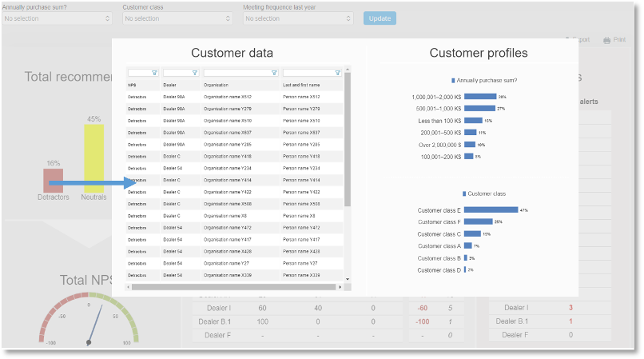Click the table scroll-up arrow
The height and width of the screenshot is (359, 644).
(x=348, y=70)
